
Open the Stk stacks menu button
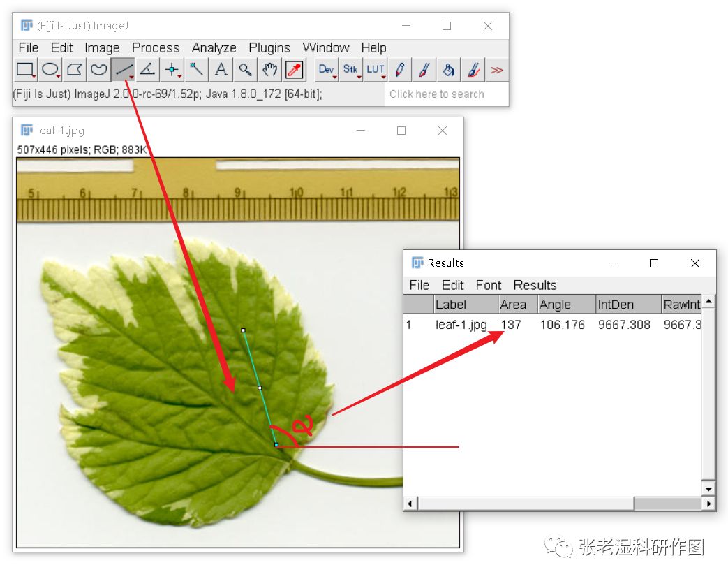[350, 70]
